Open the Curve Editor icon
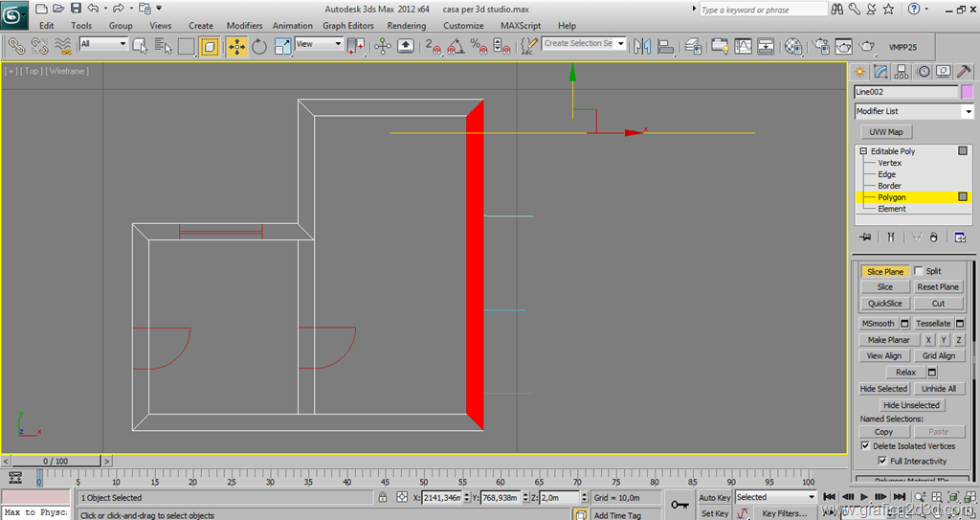 (x=744, y=46)
